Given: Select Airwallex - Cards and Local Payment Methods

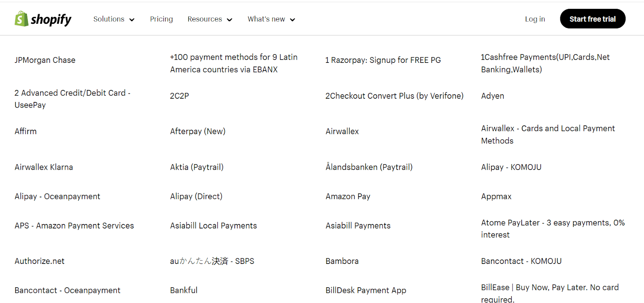Looking at the screenshot, I should [x=548, y=135].
